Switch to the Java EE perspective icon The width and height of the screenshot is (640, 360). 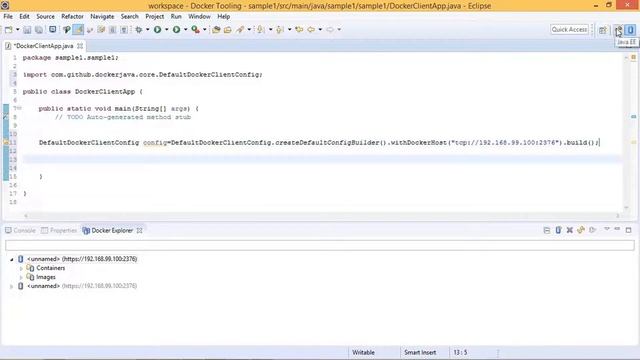tap(619, 30)
